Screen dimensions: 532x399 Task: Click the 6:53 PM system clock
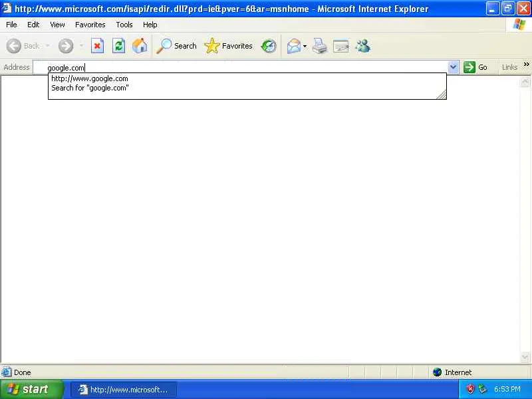pos(507,389)
